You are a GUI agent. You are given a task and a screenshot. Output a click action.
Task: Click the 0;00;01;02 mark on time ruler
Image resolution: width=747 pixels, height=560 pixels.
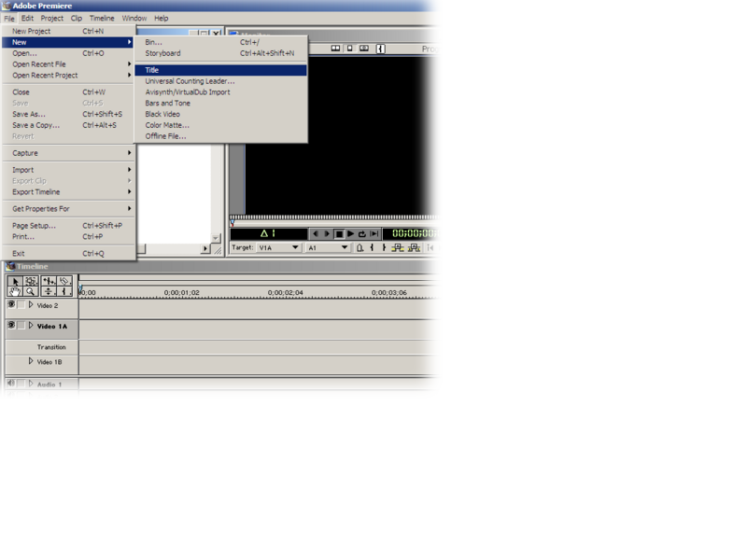[x=182, y=293]
